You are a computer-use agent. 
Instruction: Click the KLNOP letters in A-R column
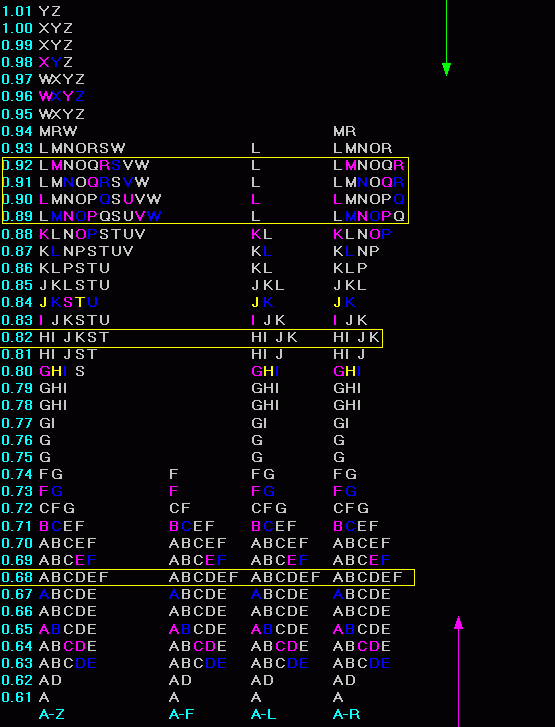362,234
